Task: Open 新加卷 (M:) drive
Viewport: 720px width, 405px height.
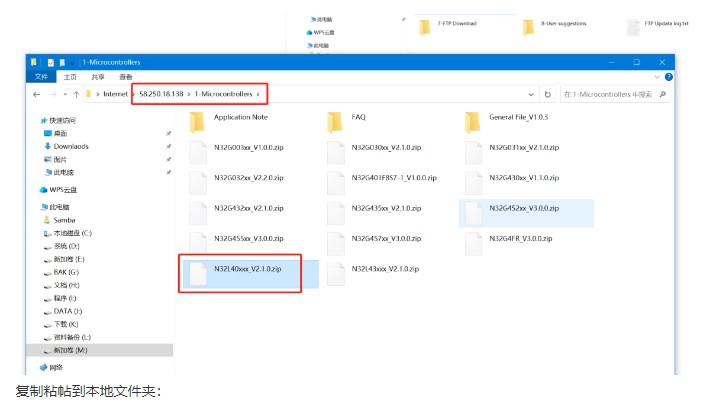Action: pyautogui.click(x=70, y=350)
